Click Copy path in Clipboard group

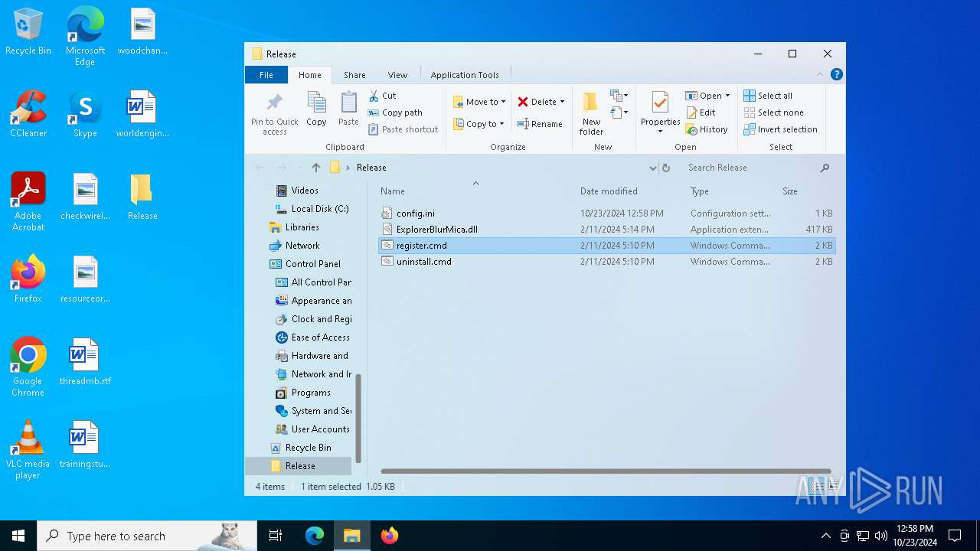[395, 112]
